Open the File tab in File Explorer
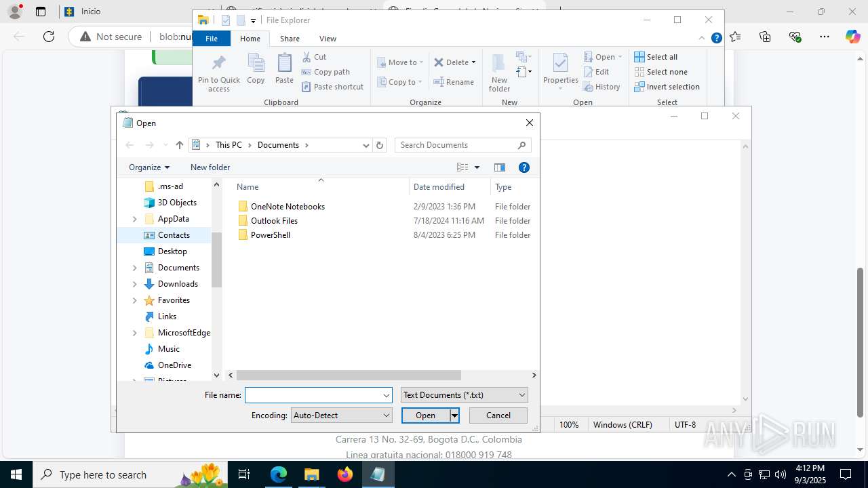The height and width of the screenshot is (488, 868). pyautogui.click(x=212, y=39)
